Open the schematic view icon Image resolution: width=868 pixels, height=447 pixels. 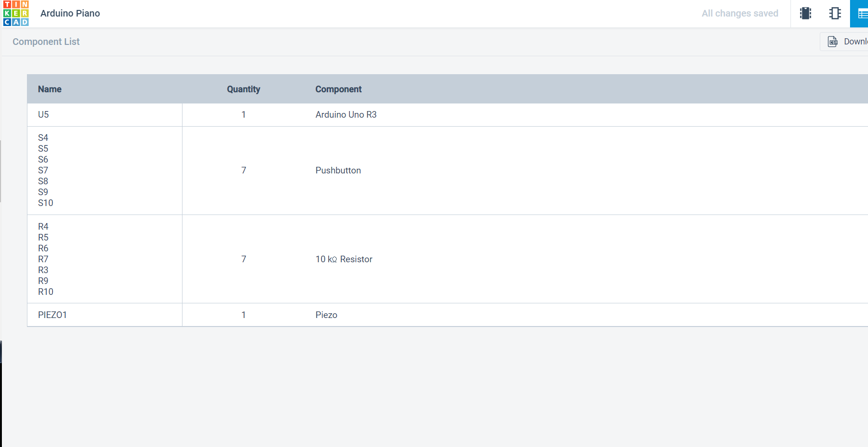click(x=835, y=13)
